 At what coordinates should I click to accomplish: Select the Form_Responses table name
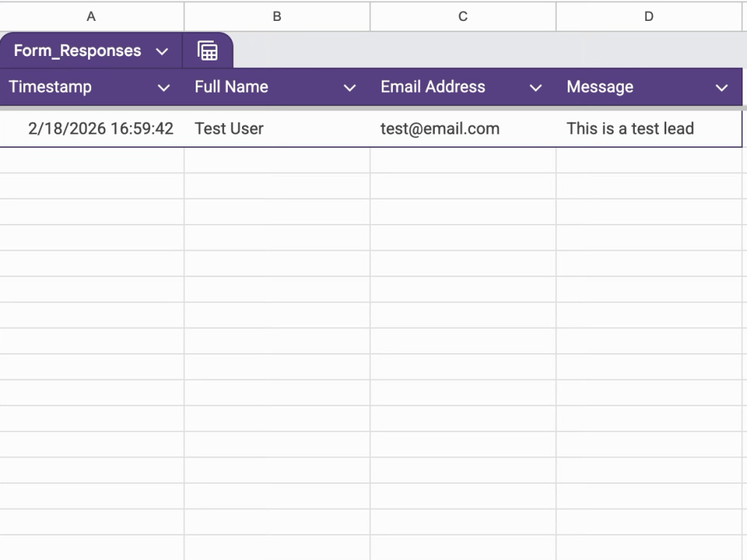pos(78,51)
